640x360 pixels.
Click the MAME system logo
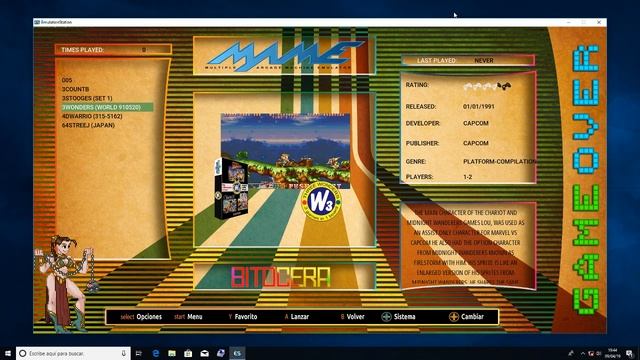click(284, 56)
